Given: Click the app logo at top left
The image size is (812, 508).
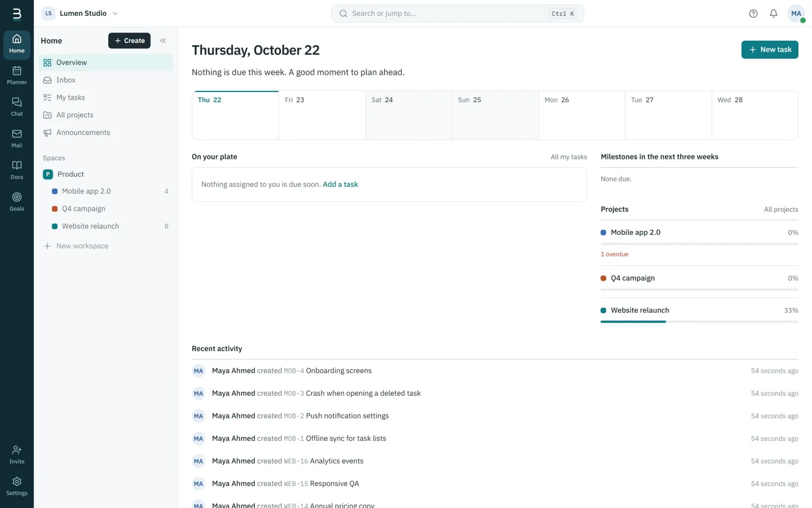Looking at the screenshot, I should click(x=17, y=14).
